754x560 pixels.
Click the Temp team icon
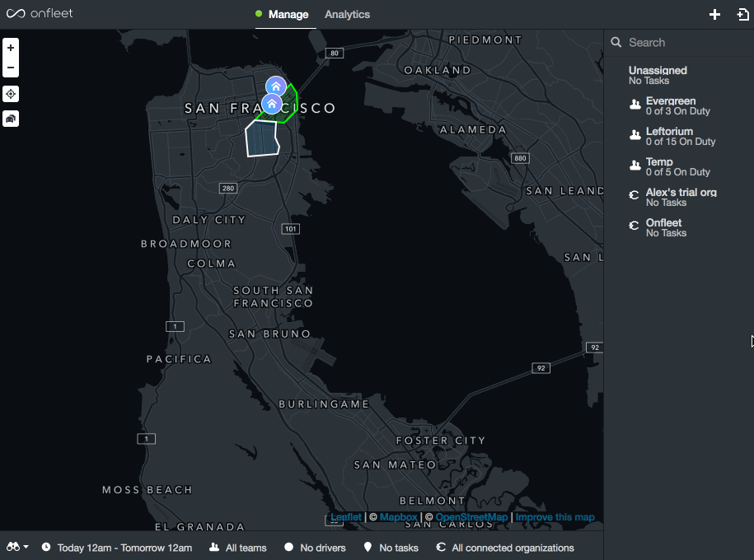pyautogui.click(x=635, y=166)
